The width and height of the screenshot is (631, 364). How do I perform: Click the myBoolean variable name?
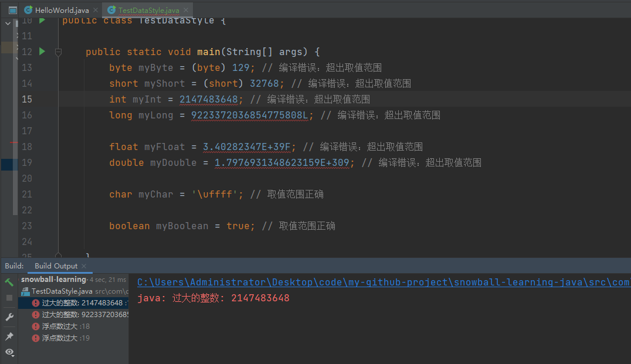pos(182,226)
